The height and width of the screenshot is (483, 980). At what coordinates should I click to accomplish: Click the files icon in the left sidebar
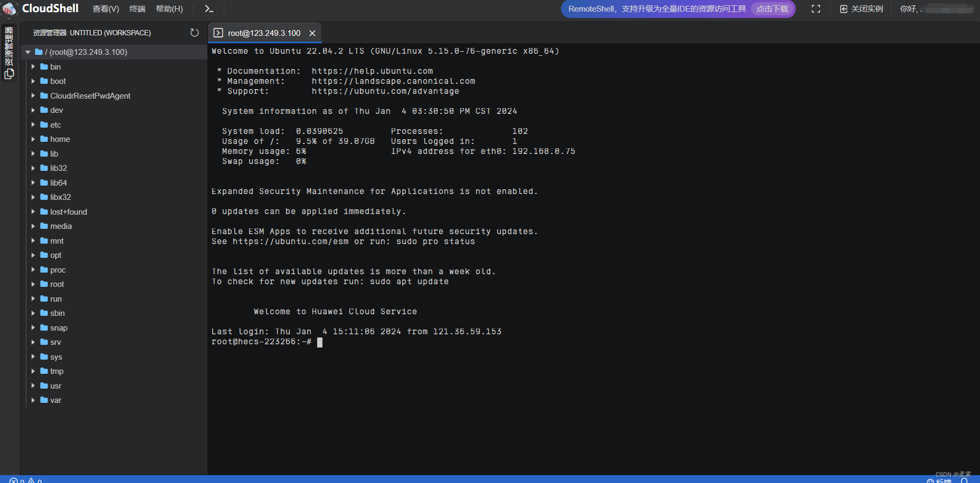click(x=9, y=74)
